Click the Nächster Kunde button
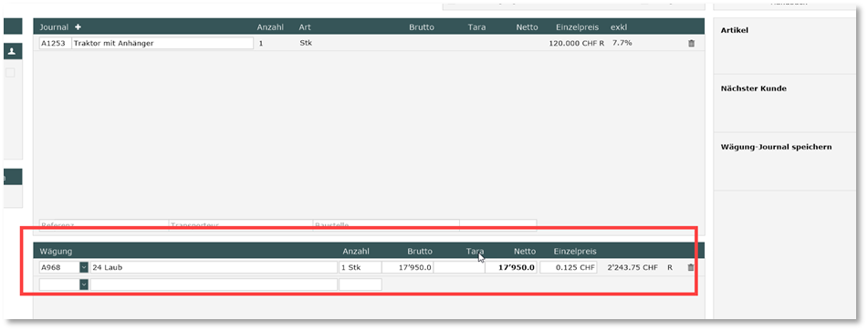The image size is (868, 331). tap(784, 103)
